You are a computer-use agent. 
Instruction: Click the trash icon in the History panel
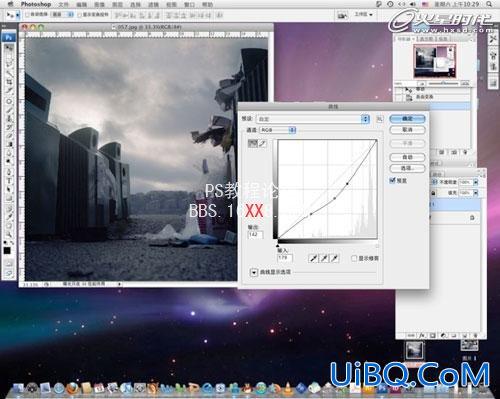(465, 152)
